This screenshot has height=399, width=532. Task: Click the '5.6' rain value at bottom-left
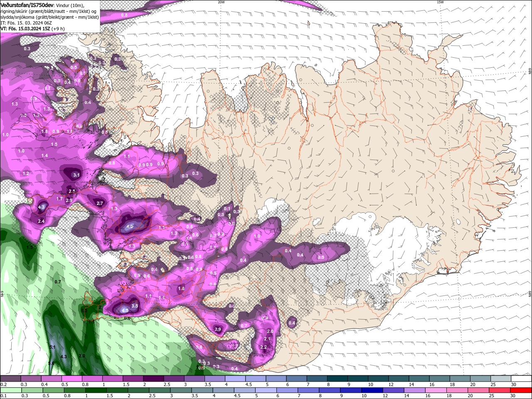pos(51,363)
